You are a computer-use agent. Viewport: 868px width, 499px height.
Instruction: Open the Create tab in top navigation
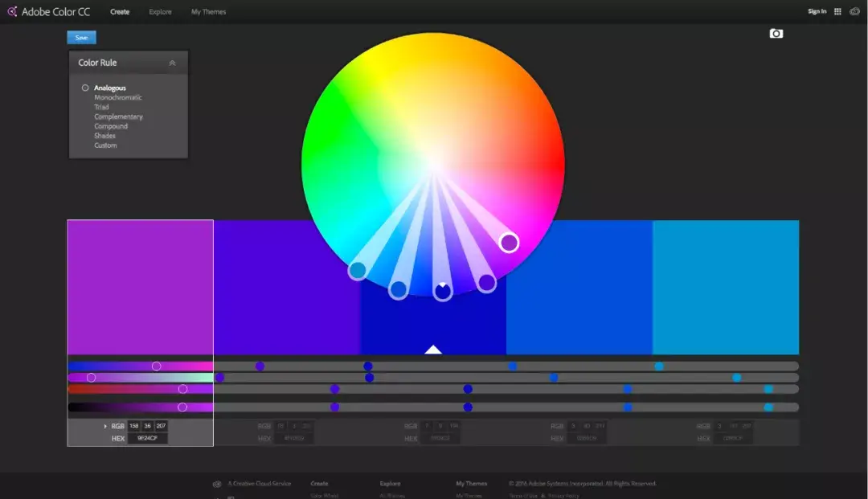pyautogui.click(x=120, y=11)
